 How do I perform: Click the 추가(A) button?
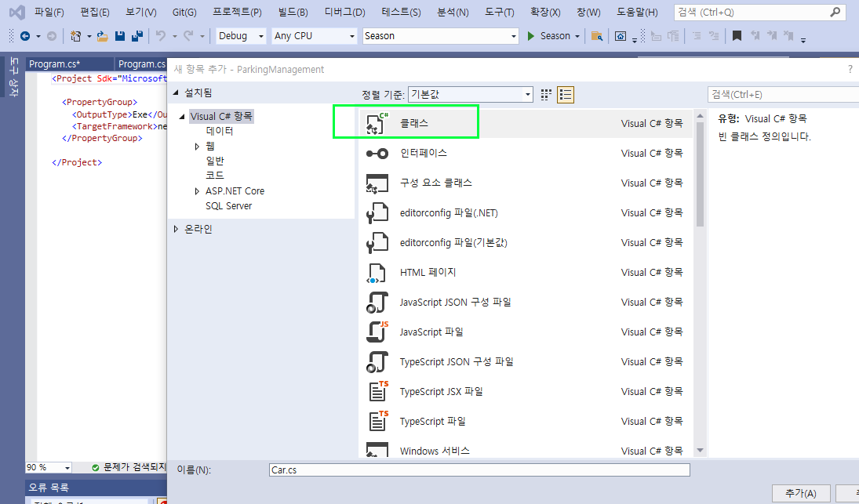pos(801,493)
